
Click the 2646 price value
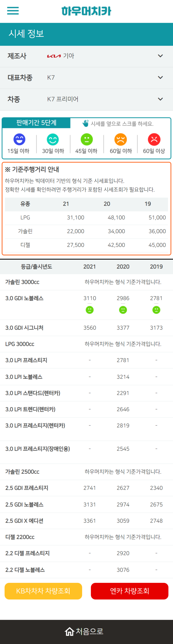(123, 409)
